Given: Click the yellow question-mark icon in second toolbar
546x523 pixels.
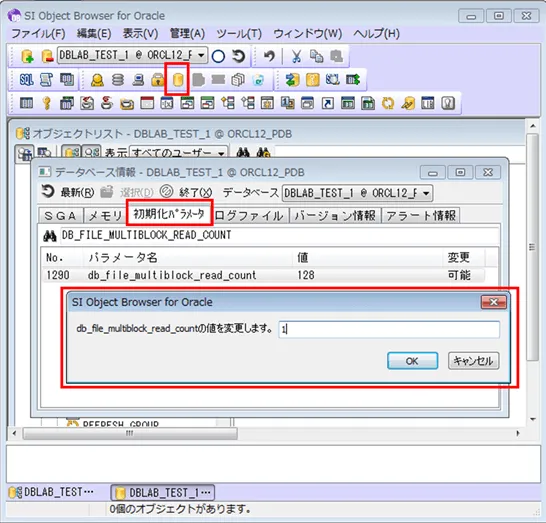Looking at the screenshot, I should [313, 80].
